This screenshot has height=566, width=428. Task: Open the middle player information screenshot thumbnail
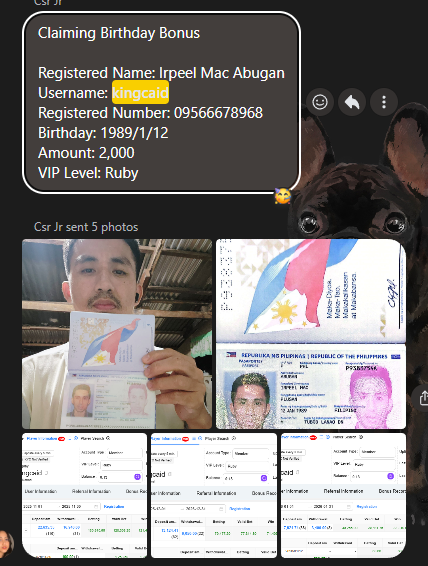(214, 496)
